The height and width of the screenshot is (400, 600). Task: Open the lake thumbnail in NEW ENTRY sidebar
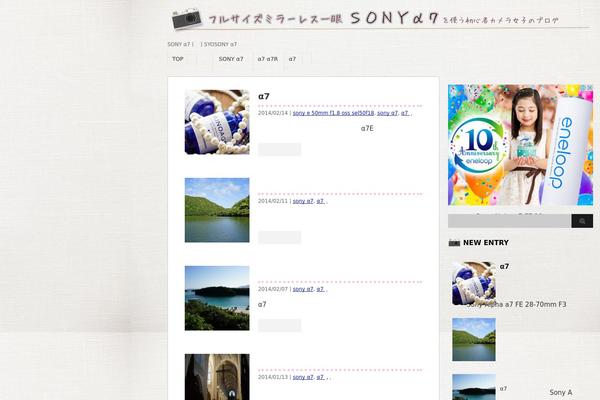pyautogui.click(x=474, y=340)
